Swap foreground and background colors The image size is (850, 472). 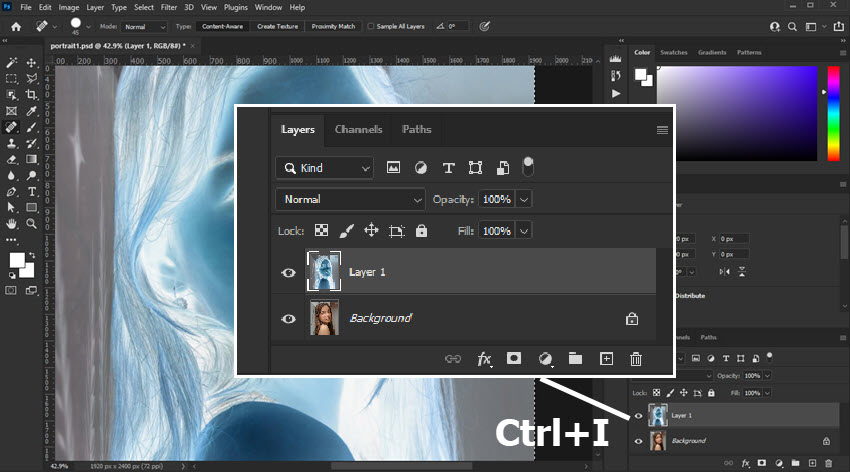32,255
